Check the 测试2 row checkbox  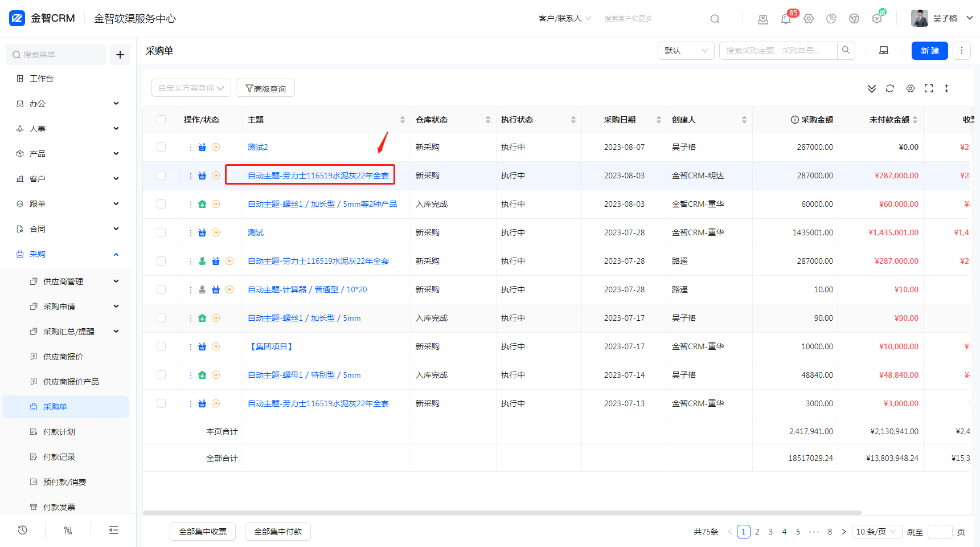161,147
